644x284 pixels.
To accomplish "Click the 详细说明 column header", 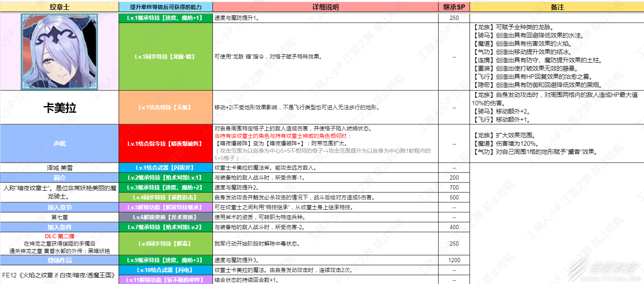I will pos(325,7).
